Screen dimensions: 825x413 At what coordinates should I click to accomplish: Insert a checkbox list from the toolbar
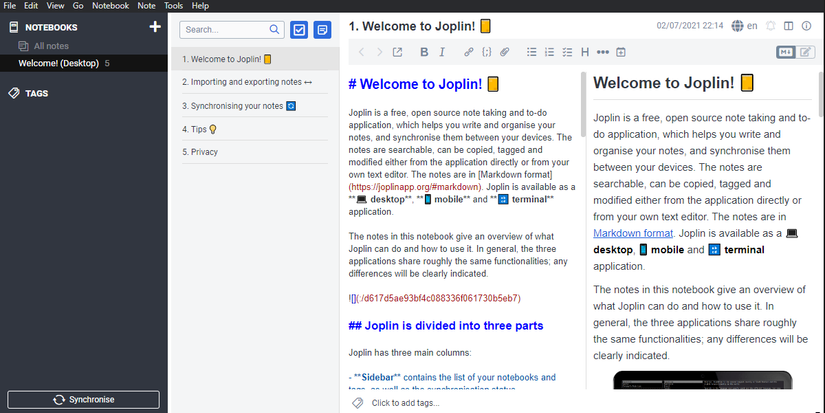(567, 52)
